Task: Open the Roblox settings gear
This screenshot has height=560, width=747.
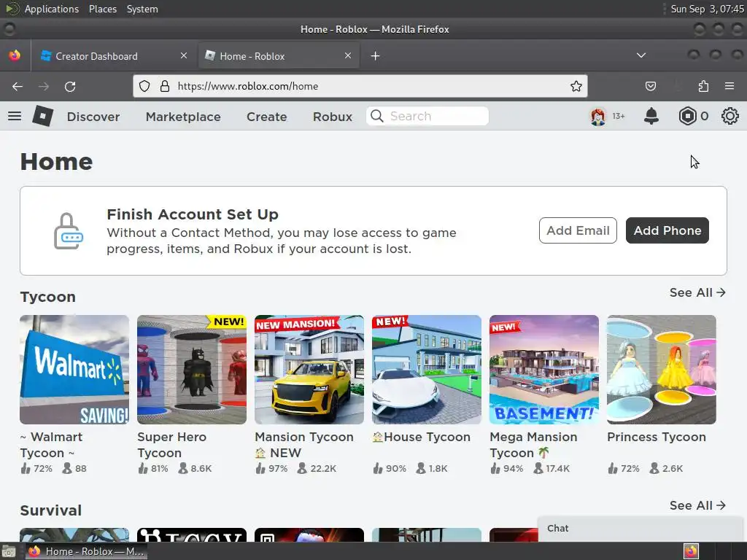Action: pos(729,116)
